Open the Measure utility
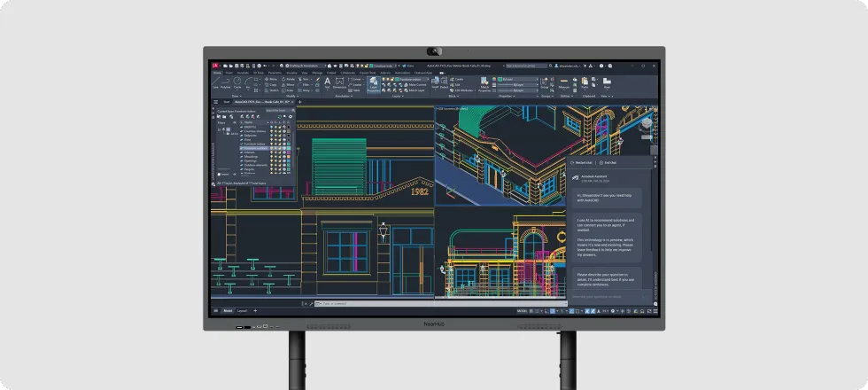 click(x=563, y=83)
